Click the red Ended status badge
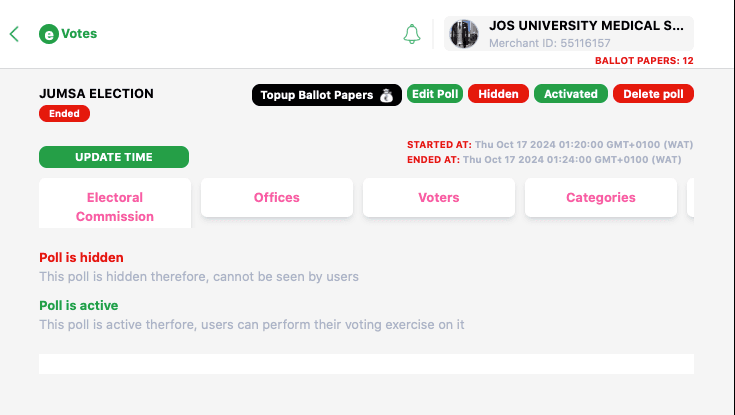 point(64,113)
